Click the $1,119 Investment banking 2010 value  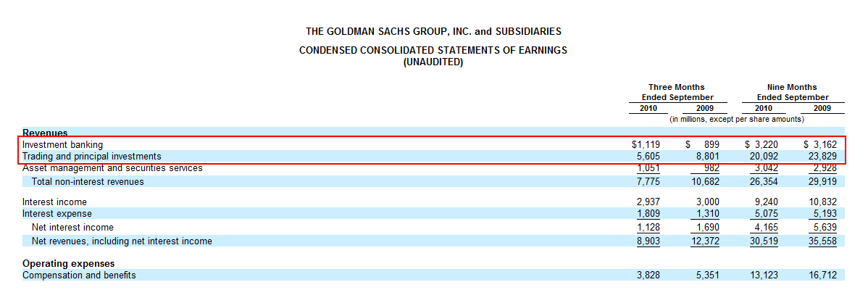pos(646,144)
